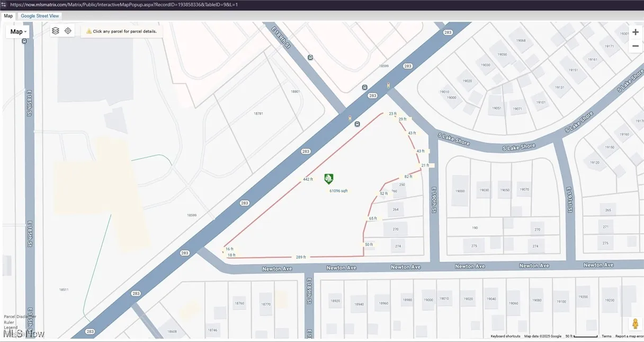Zoom out with the minus button
Viewport: 644px width, 342px height.
click(x=636, y=46)
